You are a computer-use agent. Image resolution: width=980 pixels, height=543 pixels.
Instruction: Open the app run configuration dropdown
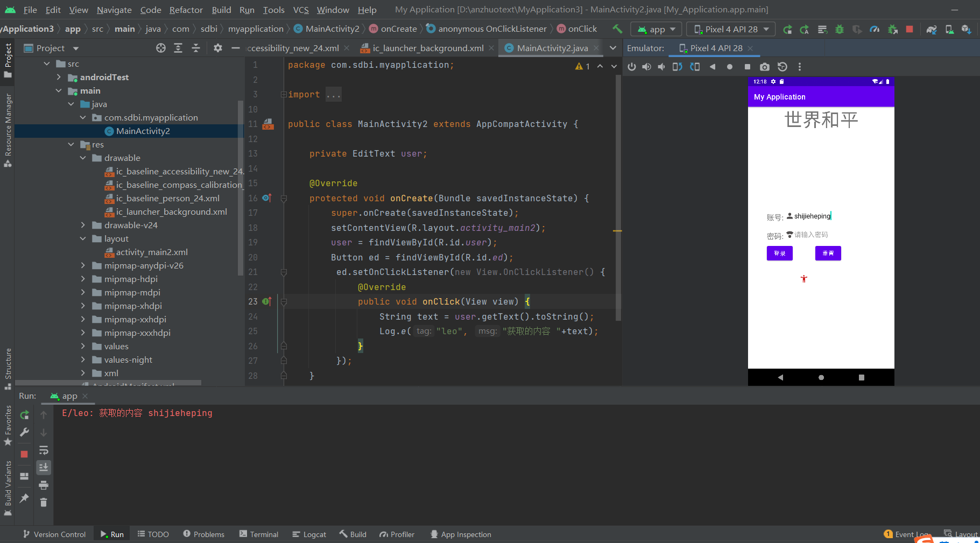coord(656,29)
